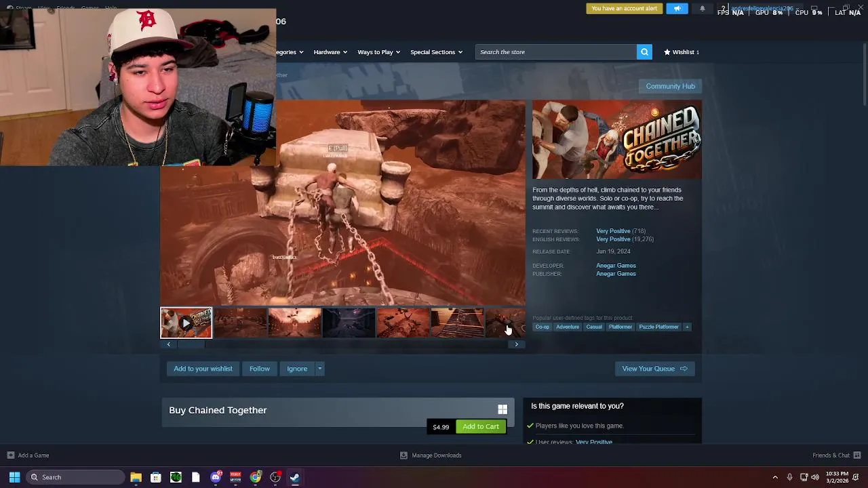Screen dimensions: 868x488
Task: Open the Windows Start menu
Action: [x=14, y=477]
